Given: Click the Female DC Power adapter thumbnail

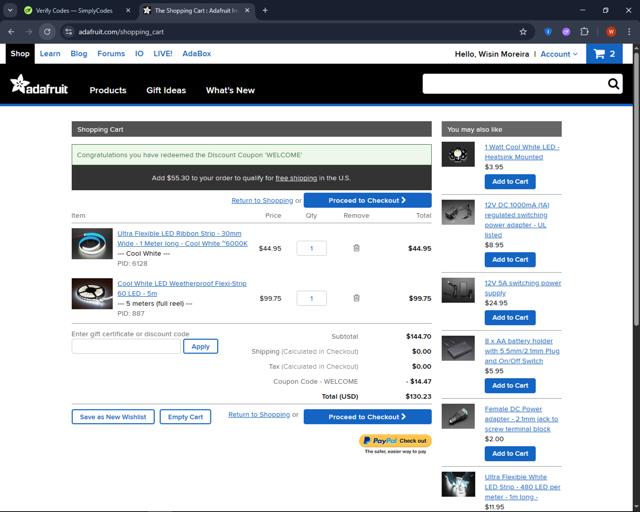Looking at the screenshot, I should click(x=458, y=416).
